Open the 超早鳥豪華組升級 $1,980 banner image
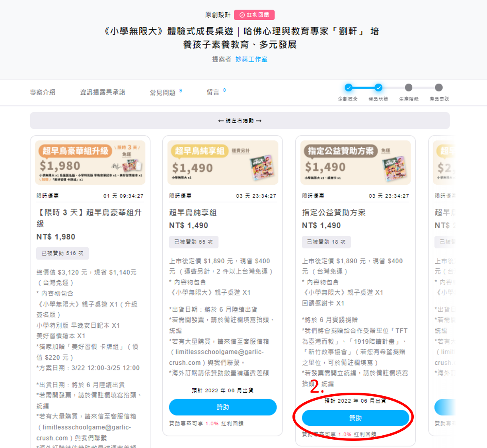The width and height of the screenshot is (487, 448). tap(90, 162)
